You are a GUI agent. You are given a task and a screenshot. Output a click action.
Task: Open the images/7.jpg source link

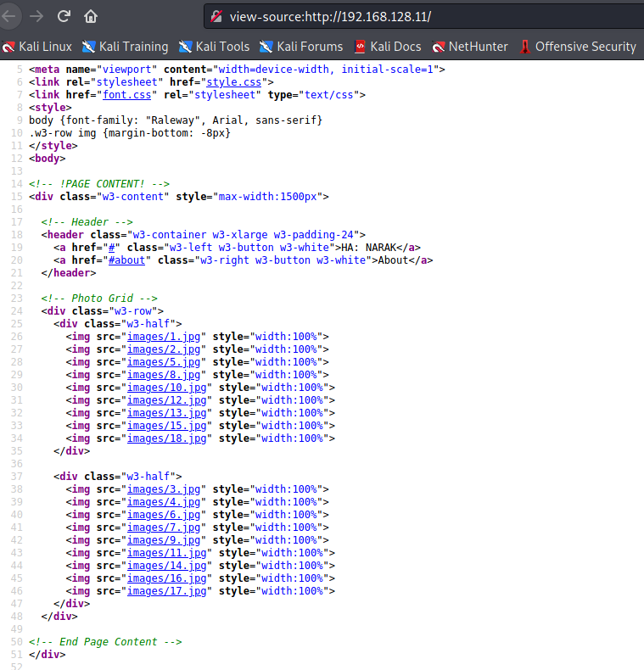tap(164, 528)
